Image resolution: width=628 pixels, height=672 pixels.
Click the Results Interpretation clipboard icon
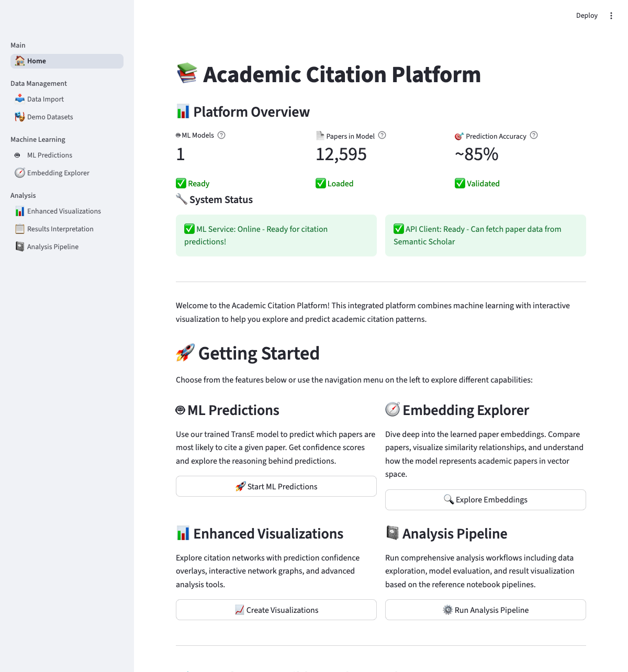(20, 229)
